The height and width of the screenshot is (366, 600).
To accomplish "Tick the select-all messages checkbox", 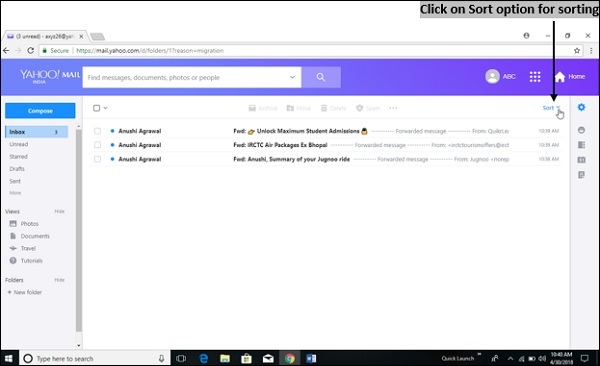I will [96, 108].
